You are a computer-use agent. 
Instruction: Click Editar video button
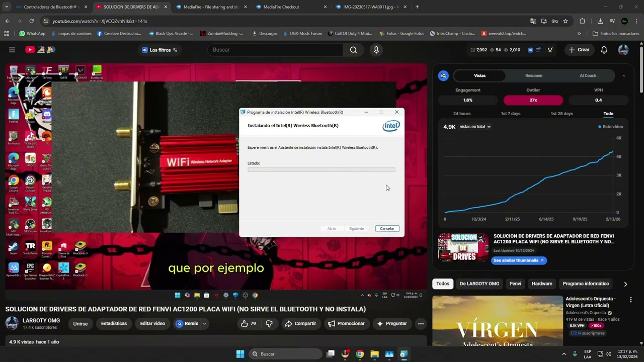[152, 324]
